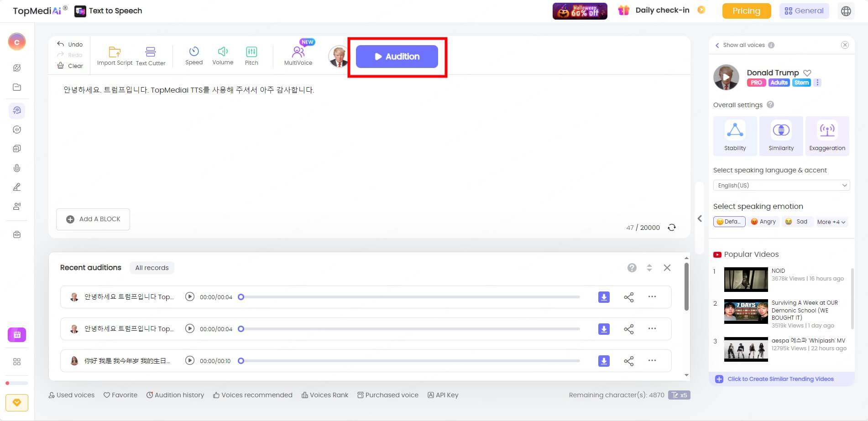The width and height of the screenshot is (868, 421).
Task: Play the second Korean audition record
Action: pyautogui.click(x=190, y=328)
